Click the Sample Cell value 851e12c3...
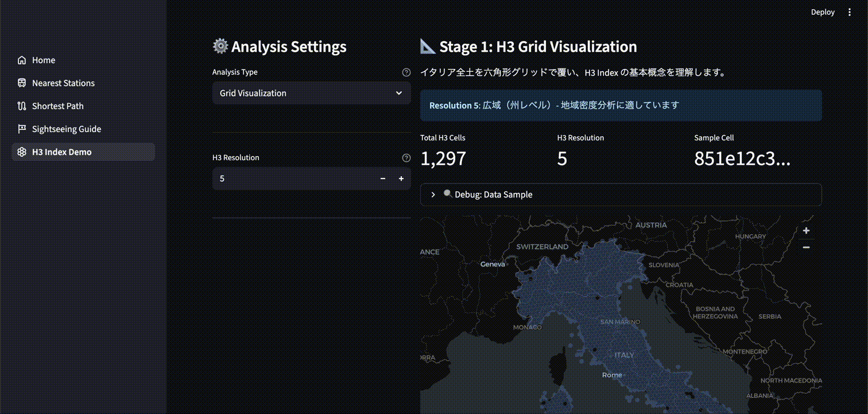 pyautogui.click(x=742, y=158)
